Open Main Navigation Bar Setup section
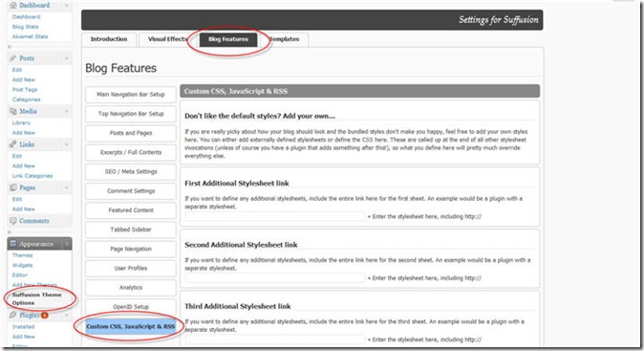The height and width of the screenshot is (351, 644). (x=131, y=95)
